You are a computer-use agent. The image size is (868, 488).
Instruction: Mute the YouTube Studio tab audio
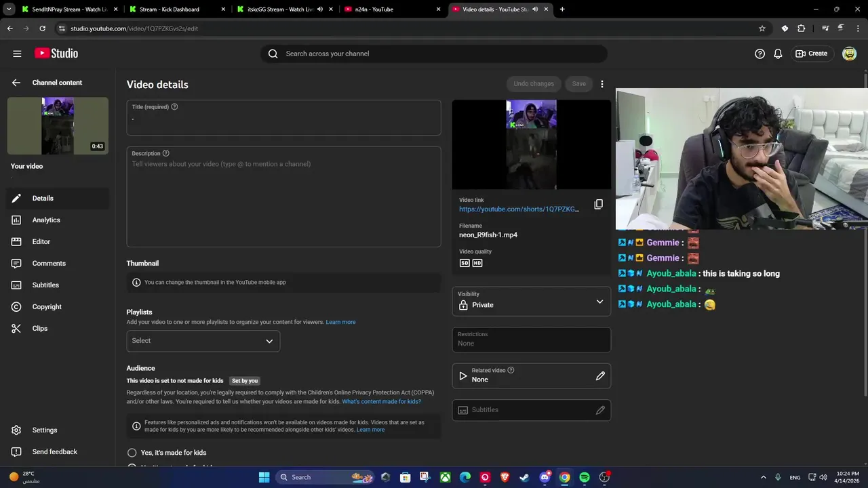point(536,9)
